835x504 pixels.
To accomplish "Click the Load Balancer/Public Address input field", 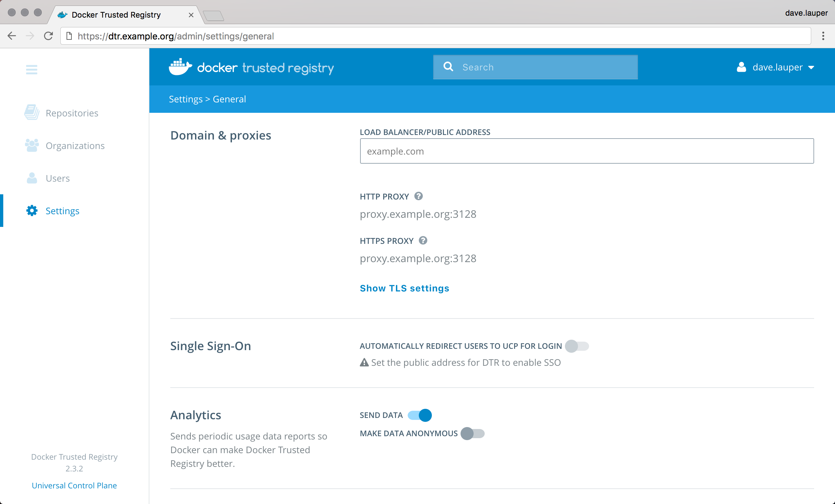I will [x=586, y=151].
